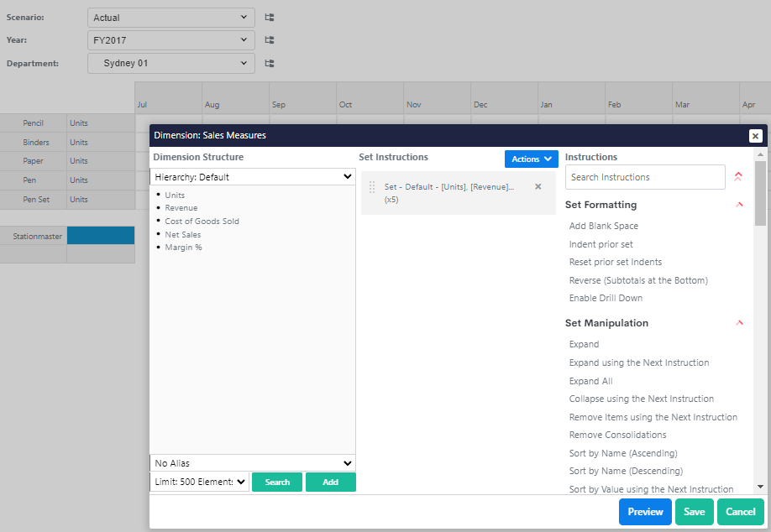The width and height of the screenshot is (771, 532).
Task: Open the No Alias dropdown
Action: [252, 463]
